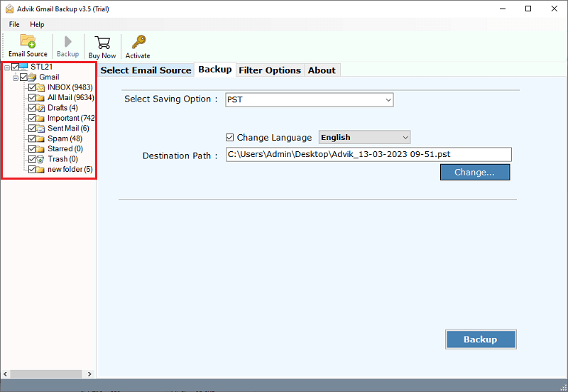568x392 pixels.
Task: Minimize the Advik Gmail Backup window
Action: tap(503, 9)
